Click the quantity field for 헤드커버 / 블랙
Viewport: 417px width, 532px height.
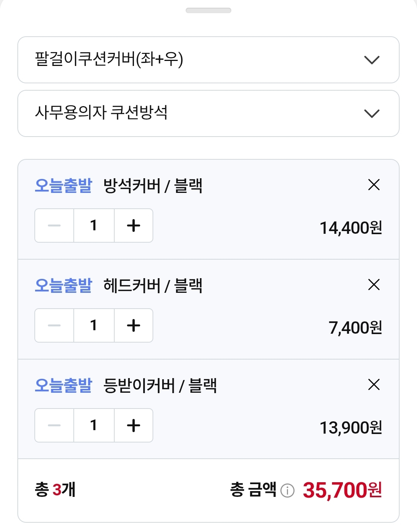tap(94, 325)
